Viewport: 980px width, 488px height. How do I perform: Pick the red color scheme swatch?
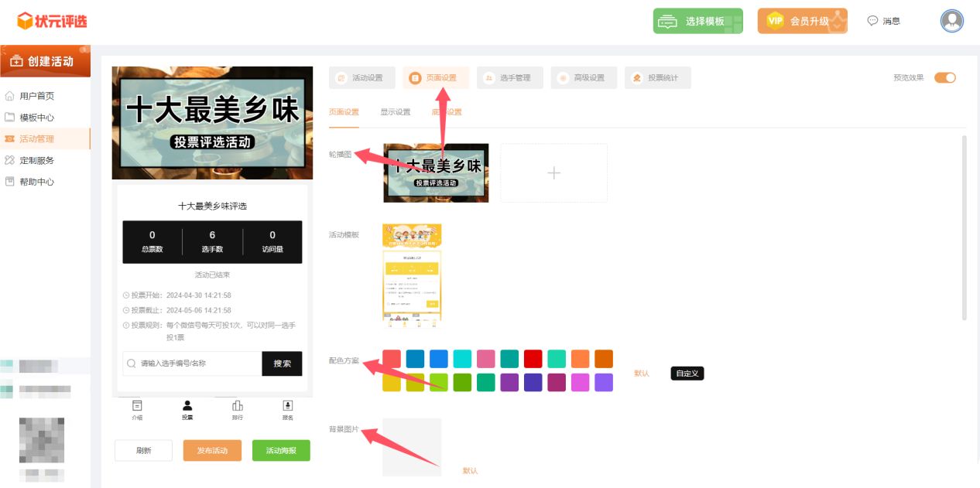[533, 359]
